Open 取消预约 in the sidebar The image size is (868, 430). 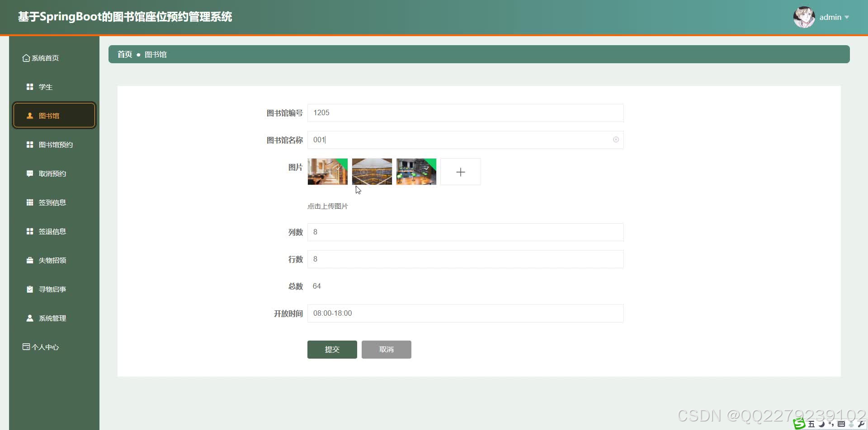[x=54, y=173]
